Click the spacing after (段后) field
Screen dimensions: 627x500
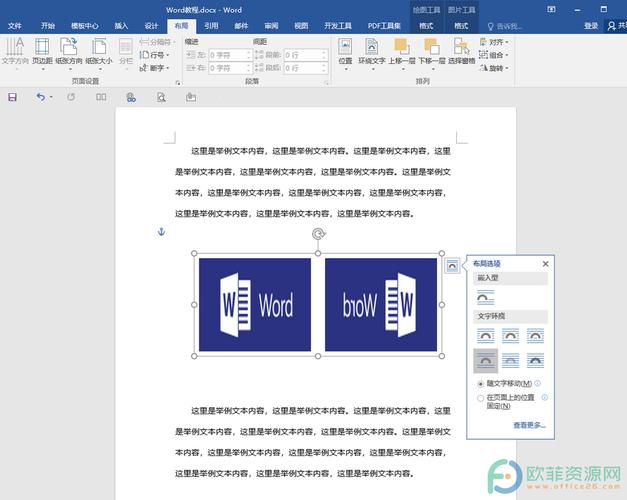306,68
